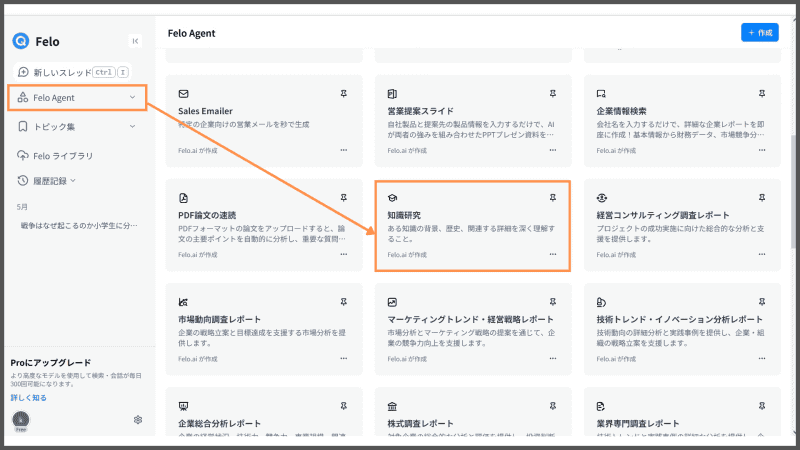Image resolution: width=800 pixels, height=450 pixels.
Task: Open more options for Sales Emailer
Action: point(344,150)
